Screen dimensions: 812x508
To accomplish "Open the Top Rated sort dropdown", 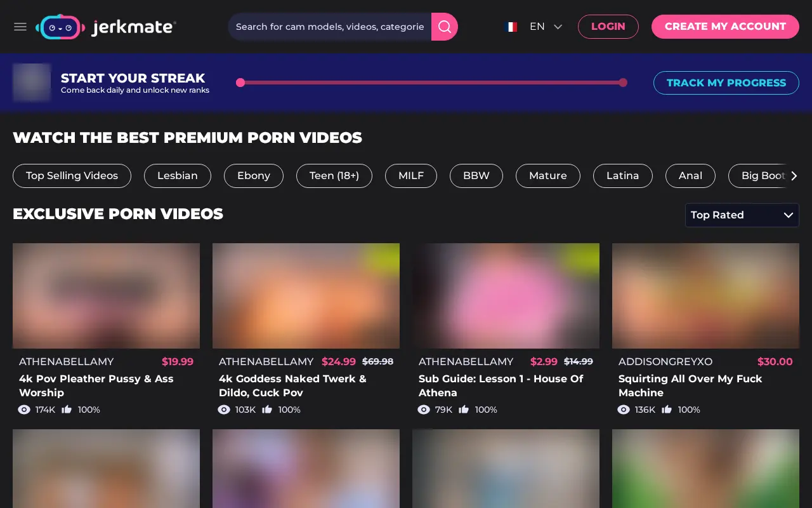I will tap(742, 215).
